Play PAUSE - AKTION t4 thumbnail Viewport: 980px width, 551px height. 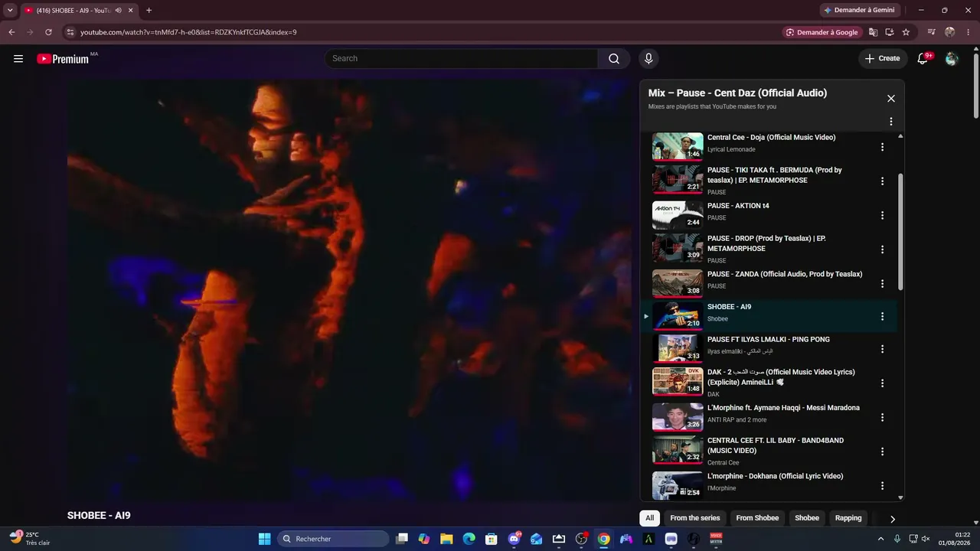coord(678,216)
